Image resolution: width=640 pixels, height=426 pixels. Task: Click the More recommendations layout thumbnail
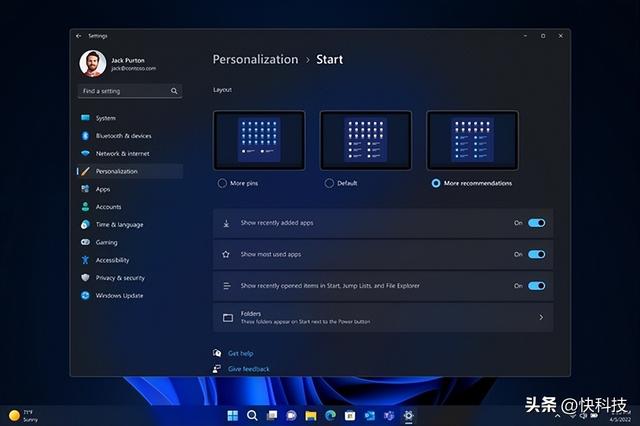click(x=473, y=140)
